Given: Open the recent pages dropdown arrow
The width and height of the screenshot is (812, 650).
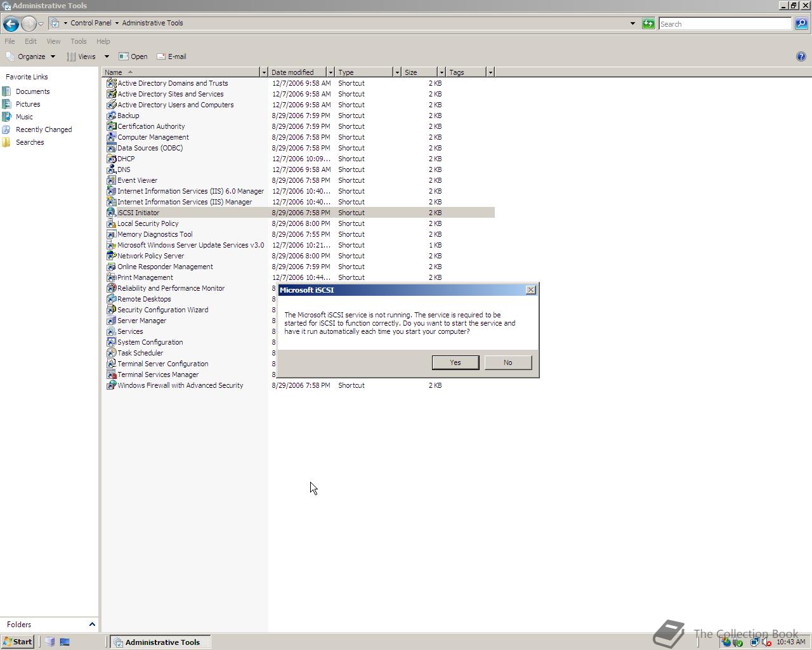Looking at the screenshot, I should click(41, 24).
